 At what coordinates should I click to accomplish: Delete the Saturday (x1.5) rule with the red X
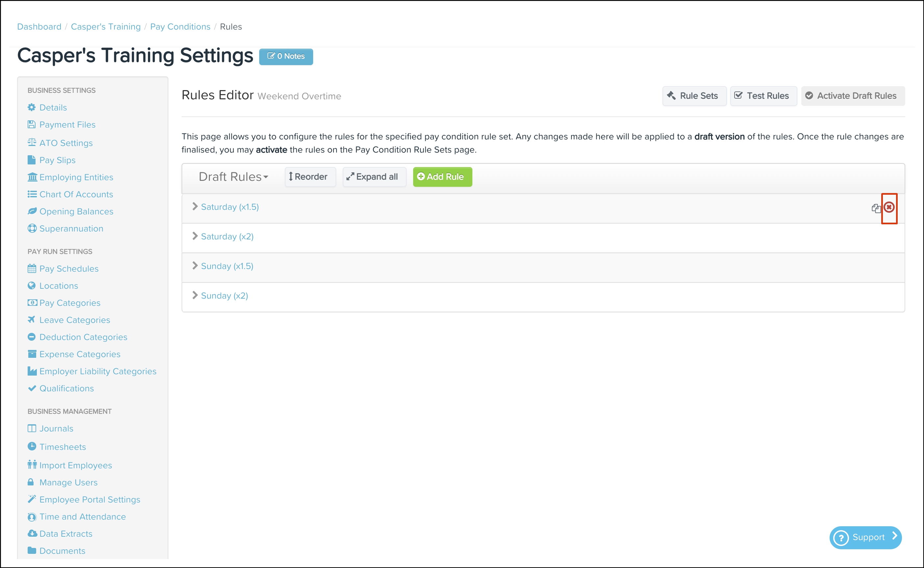pos(889,207)
